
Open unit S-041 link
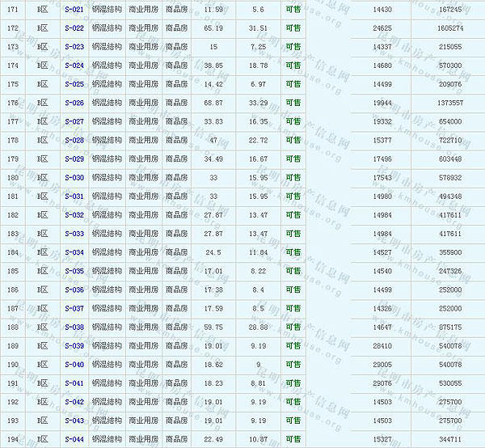click(x=74, y=383)
